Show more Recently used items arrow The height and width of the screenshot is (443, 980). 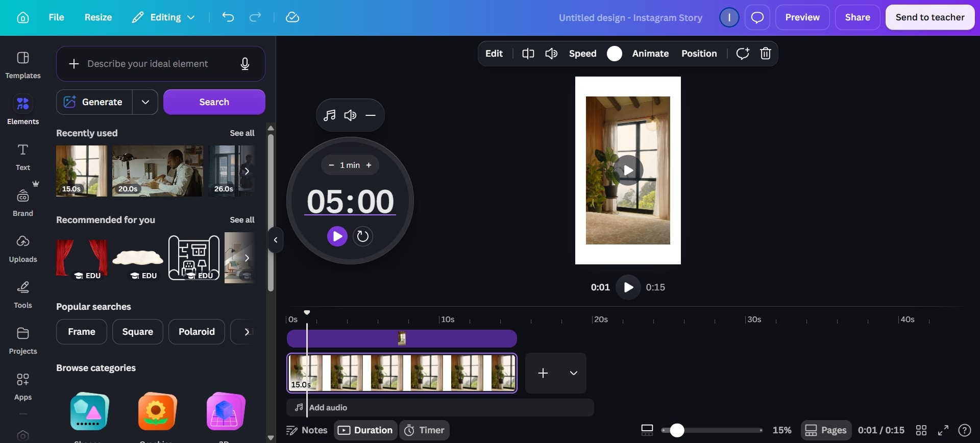247,171
